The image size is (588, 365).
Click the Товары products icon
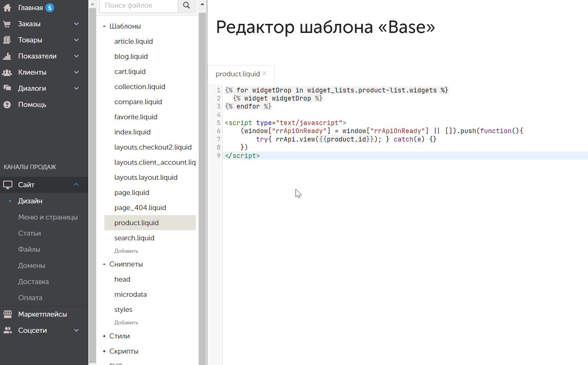click(x=7, y=40)
